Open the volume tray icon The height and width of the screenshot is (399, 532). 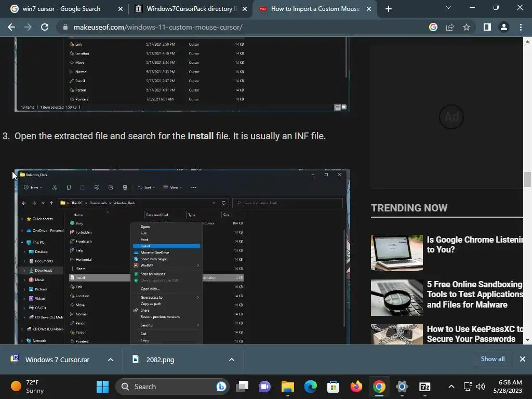481,387
